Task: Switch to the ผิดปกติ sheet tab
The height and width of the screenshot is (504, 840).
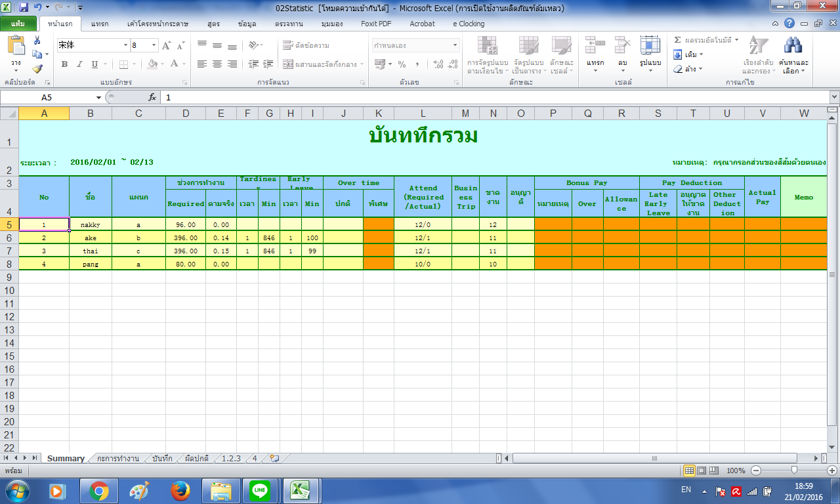Action: (x=196, y=459)
